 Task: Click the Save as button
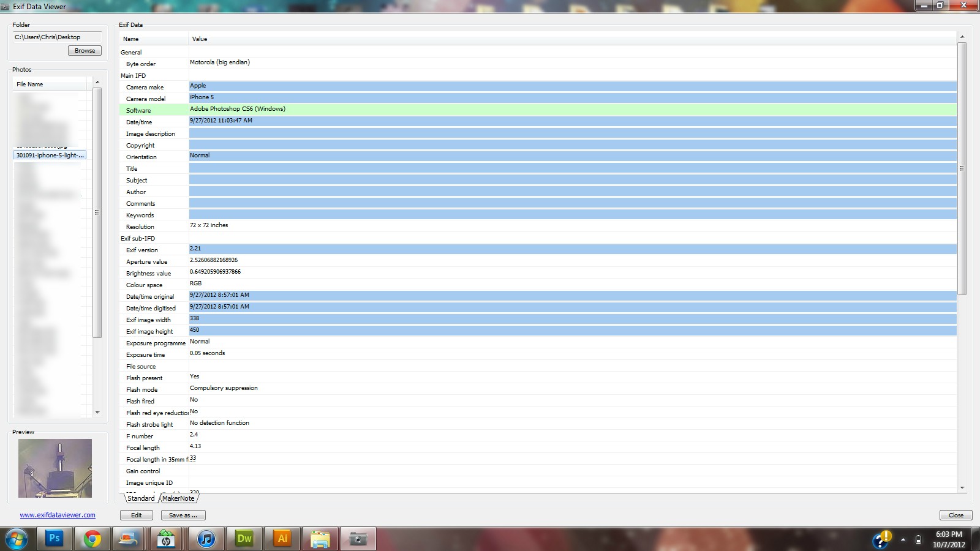tap(183, 515)
